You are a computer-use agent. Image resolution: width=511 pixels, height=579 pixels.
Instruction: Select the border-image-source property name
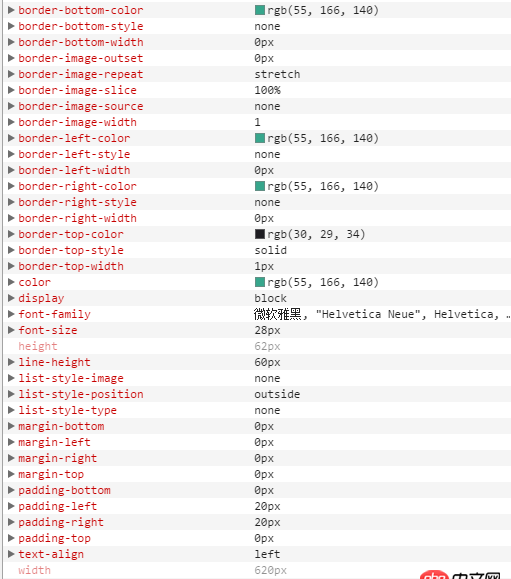tap(81, 106)
